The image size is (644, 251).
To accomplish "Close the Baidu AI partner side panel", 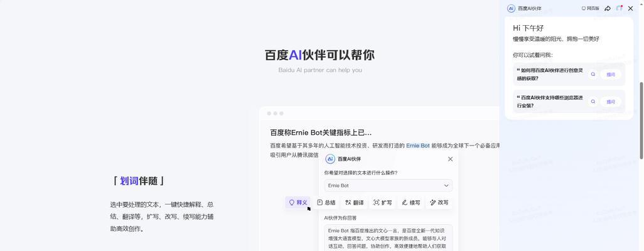I will [x=630, y=8].
